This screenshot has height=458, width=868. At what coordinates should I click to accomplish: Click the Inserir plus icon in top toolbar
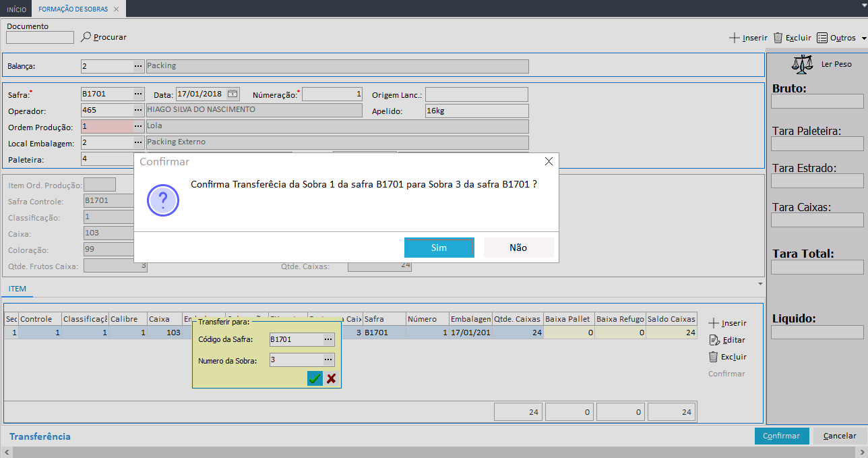point(735,38)
